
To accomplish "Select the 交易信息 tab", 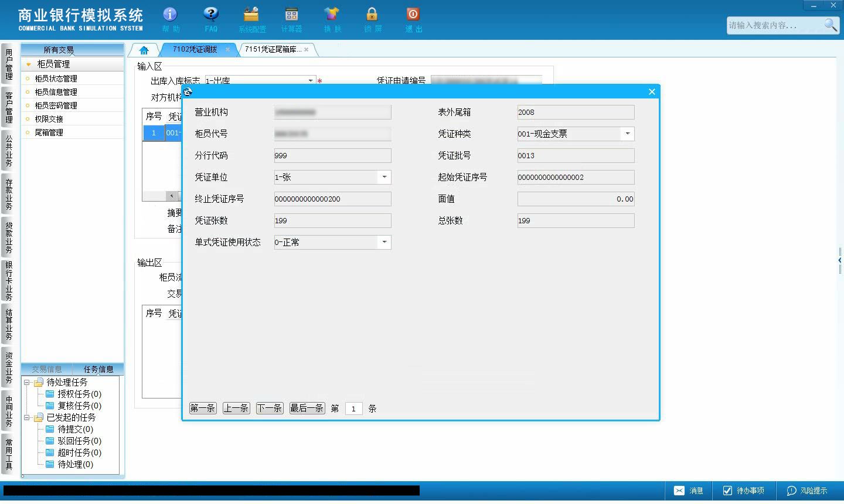I will 47,369.
